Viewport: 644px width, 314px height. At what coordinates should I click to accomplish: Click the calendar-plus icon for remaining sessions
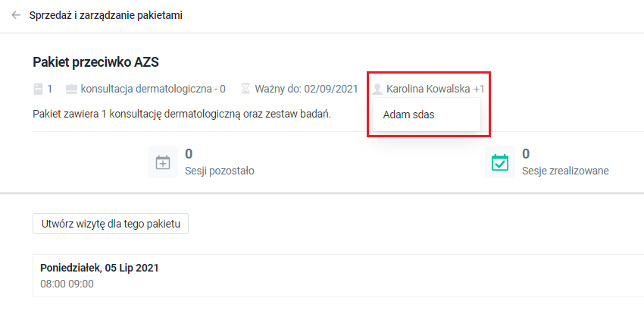point(163,162)
